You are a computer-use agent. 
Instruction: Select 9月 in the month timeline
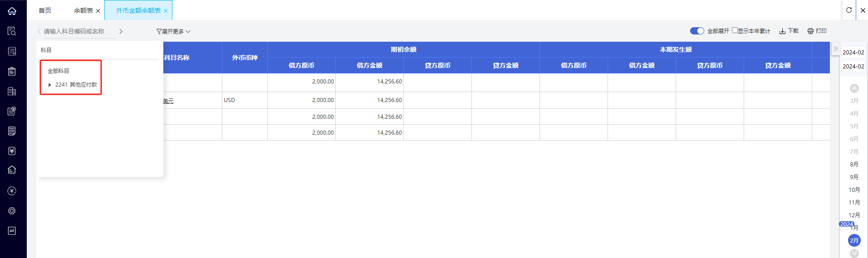854,177
